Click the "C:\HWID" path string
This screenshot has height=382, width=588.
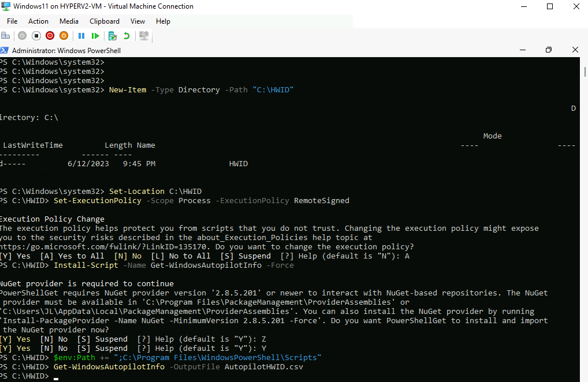pyautogui.click(x=273, y=90)
